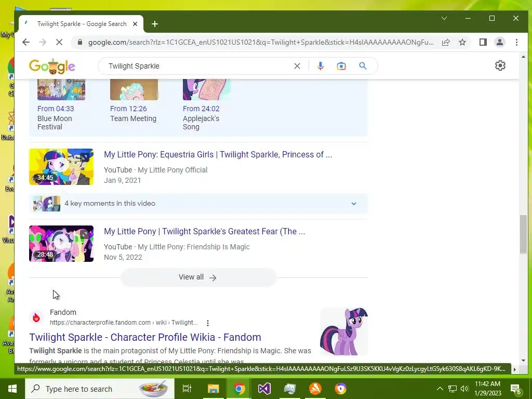This screenshot has height=399, width=532.
Task: Open notification center with 6 alerts
Action: click(x=516, y=389)
